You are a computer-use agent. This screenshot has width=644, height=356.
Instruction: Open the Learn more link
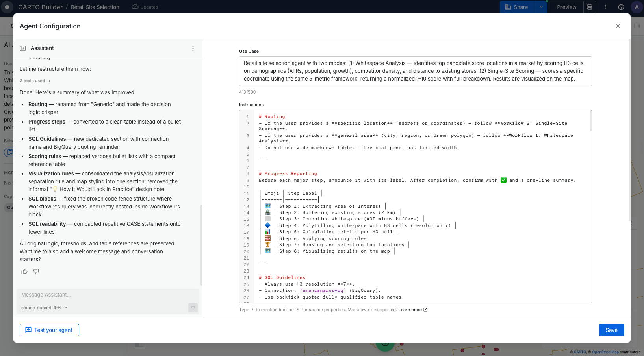tap(410, 310)
